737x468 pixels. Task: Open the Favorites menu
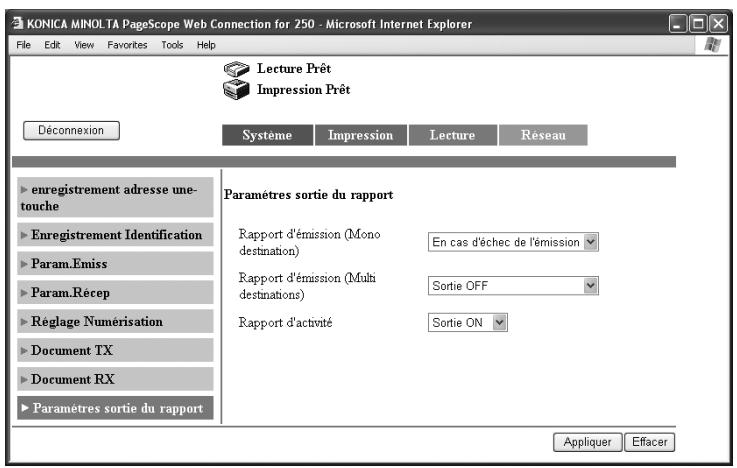pyautogui.click(x=127, y=45)
